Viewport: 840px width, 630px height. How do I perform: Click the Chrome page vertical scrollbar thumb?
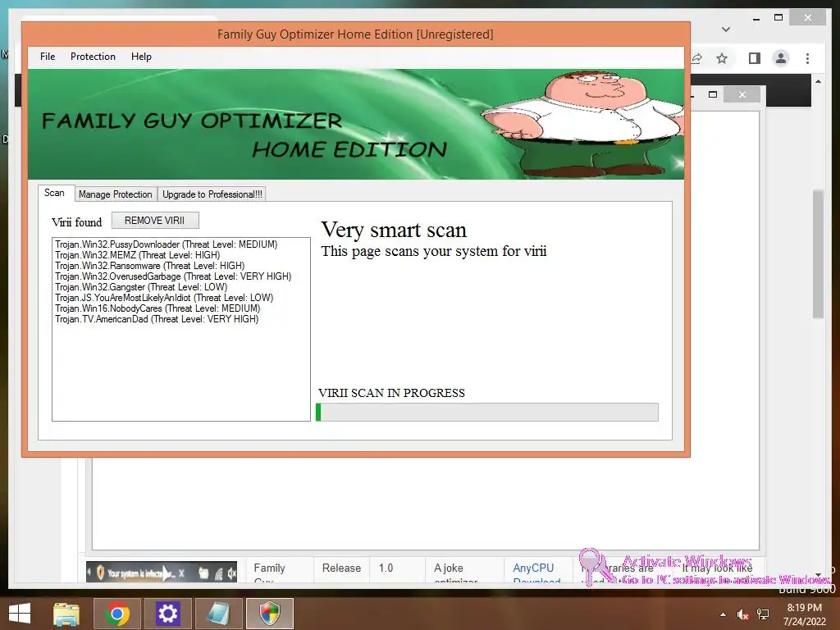point(818,254)
